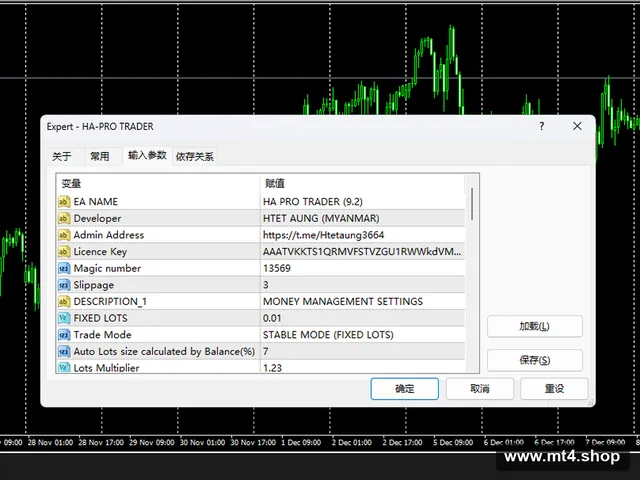The height and width of the screenshot is (480, 640).
Task: Click the string icon beside Admin Address
Action: click(x=64, y=235)
